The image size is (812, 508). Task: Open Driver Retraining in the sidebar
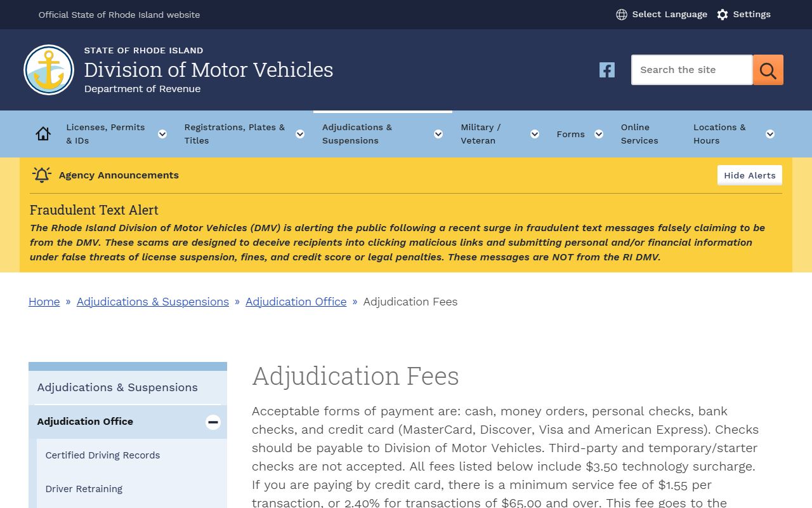pyautogui.click(x=84, y=489)
